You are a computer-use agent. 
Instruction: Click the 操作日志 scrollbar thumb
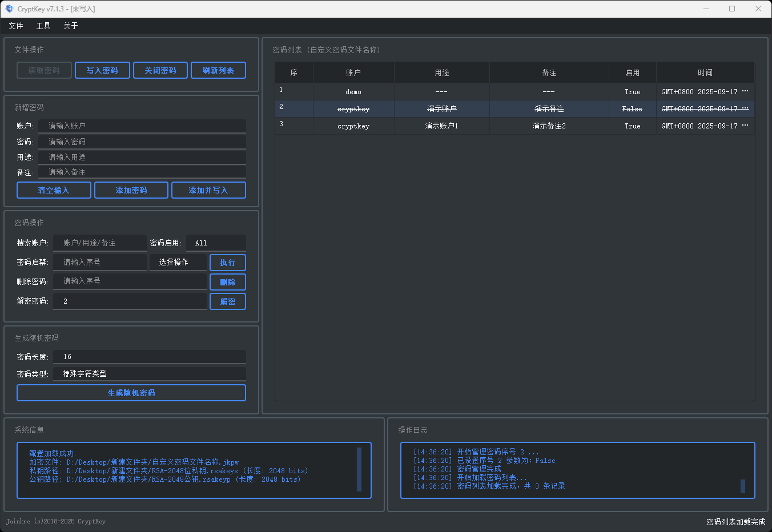742,486
